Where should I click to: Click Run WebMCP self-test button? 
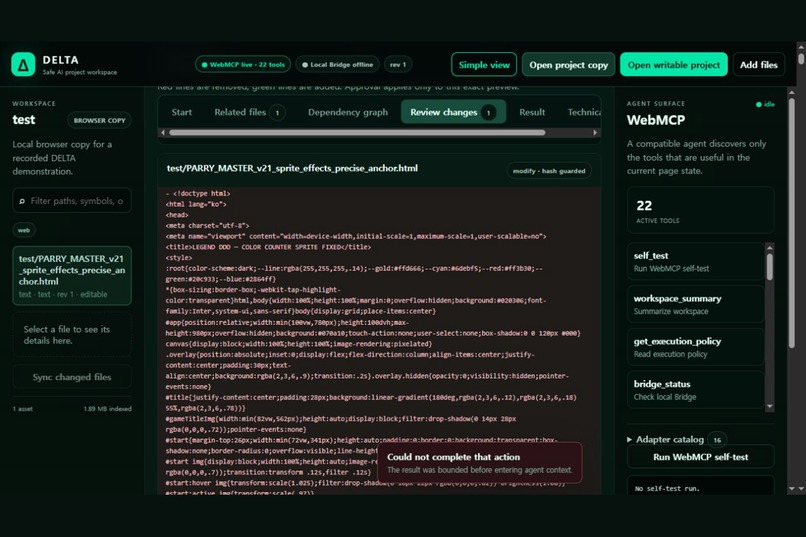pyautogui.click(x=701, y=457)
